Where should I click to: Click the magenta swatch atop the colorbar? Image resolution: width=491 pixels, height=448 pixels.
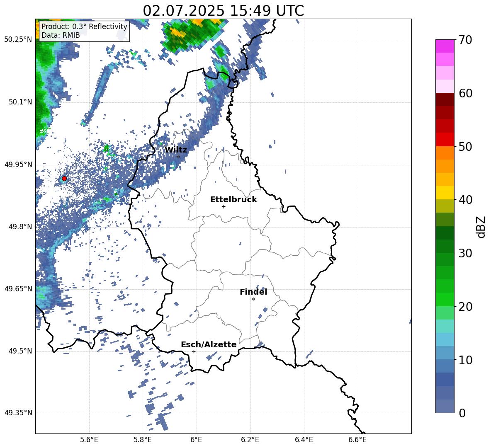click(445, 46)
